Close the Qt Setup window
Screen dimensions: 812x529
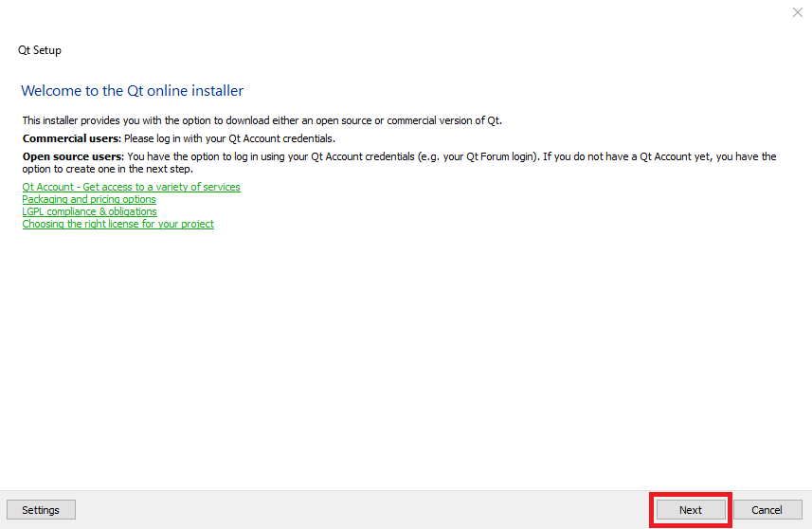coord(798,12)
